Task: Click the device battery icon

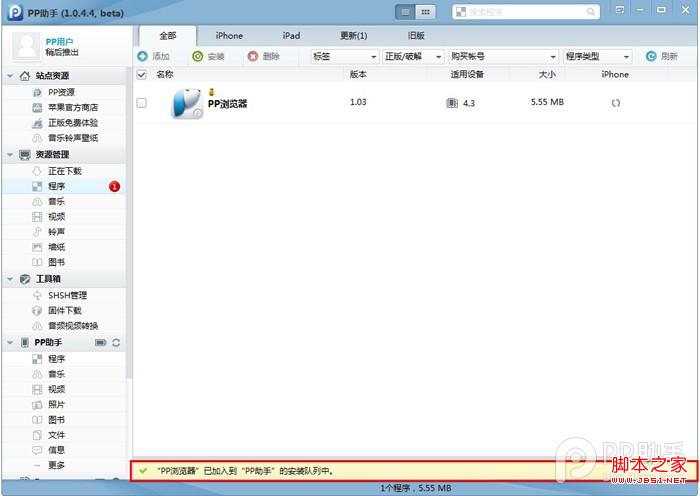Action: point(100,342)
